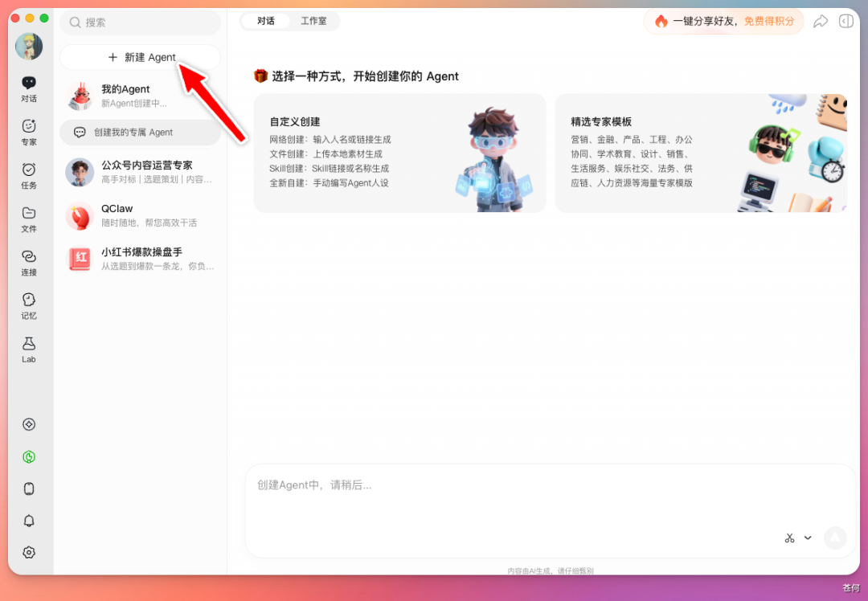Open the 连接 connections sidebar icon
Viewport: 868px width, 601px height.
point(29,263)
